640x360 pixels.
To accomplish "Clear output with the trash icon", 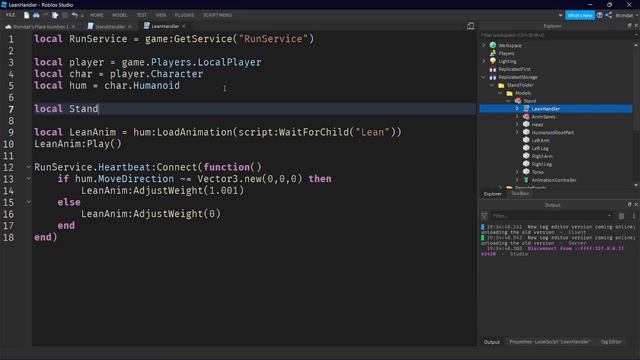I will (621, 216).
